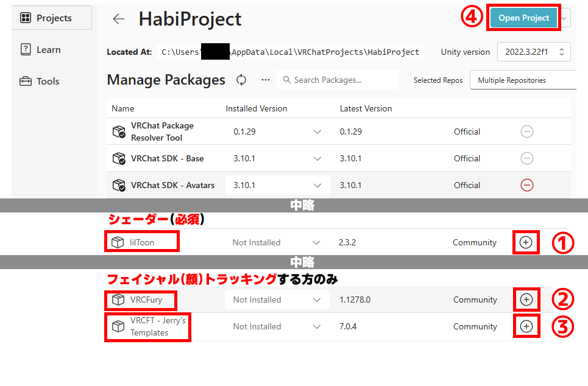
Task: Remove VRChat SDK - Avatars with minus icon
Action: (x=527, y=185)
